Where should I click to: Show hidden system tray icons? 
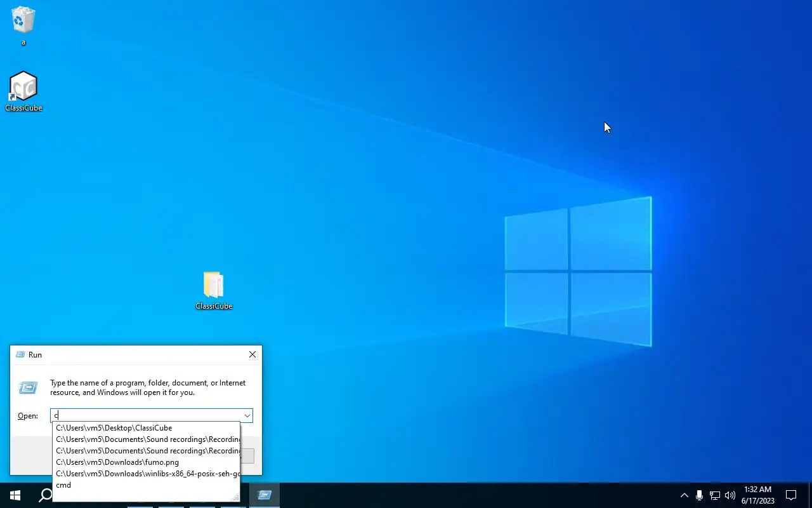pos(684,495)
